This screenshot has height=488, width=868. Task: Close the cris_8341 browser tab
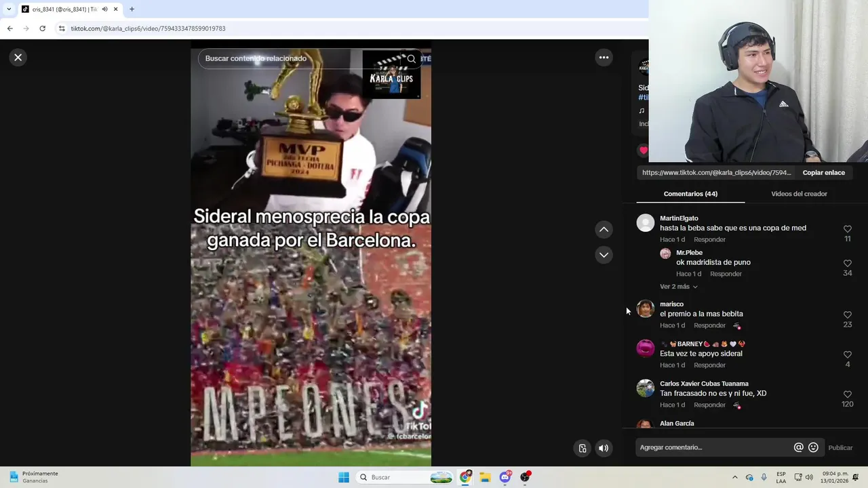pyautogui.click(x=115, y=9)
